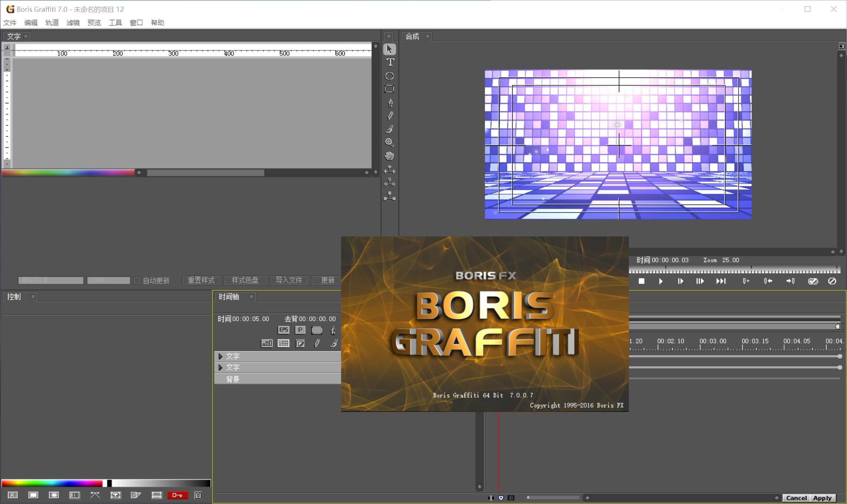Select the Pencil tool in tool palette
The width and height of the screenshot is (847, 504).
[390, 116]
